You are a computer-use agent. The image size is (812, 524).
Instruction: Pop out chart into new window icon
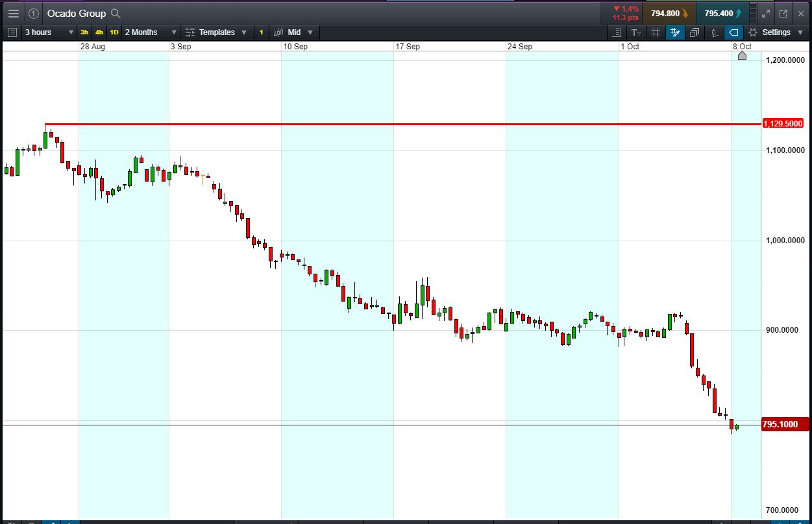[783, 13]
